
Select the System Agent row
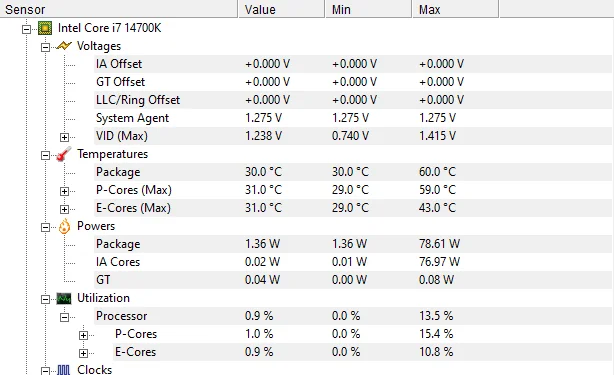point(353,118)
